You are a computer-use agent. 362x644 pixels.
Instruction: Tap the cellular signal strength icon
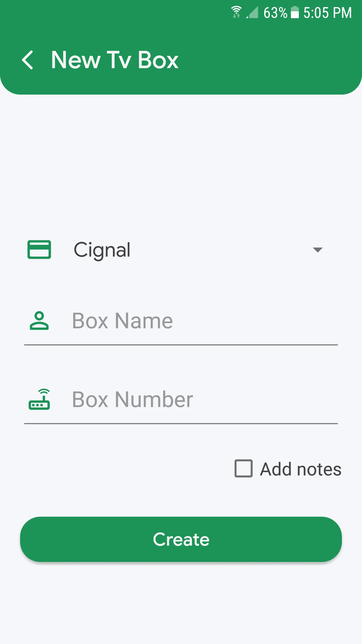(252, 13)
